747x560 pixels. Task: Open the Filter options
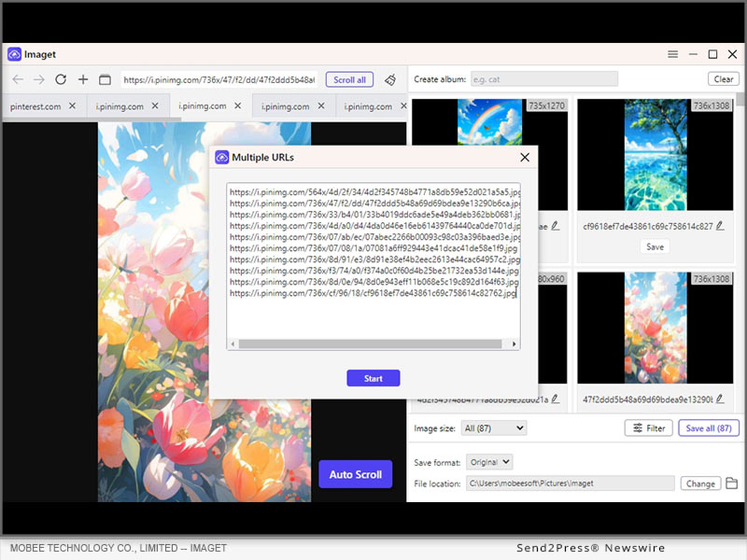(649, 428)
